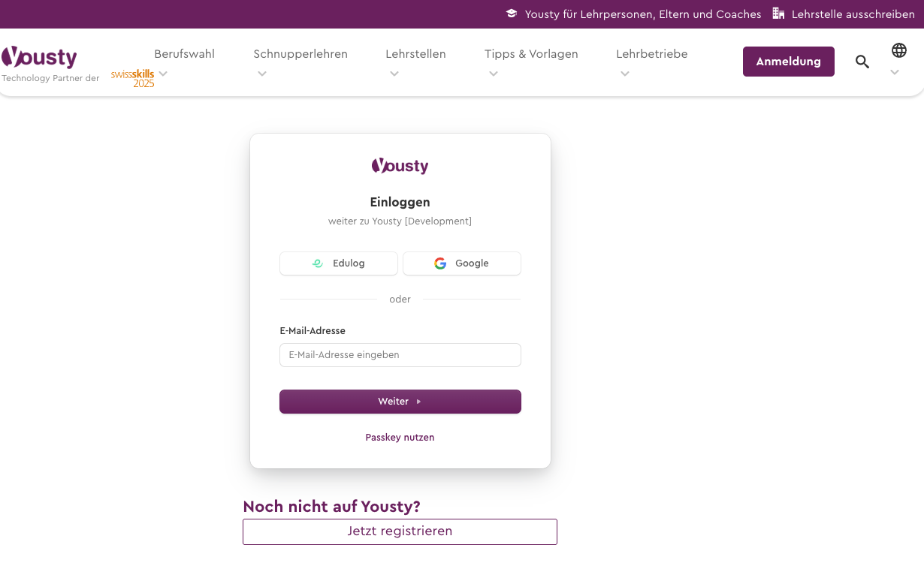Expand the Berufswahl dropdown chevron
Image resolution: width=924 pixels, height=569 pixels.
click(163, 74)
